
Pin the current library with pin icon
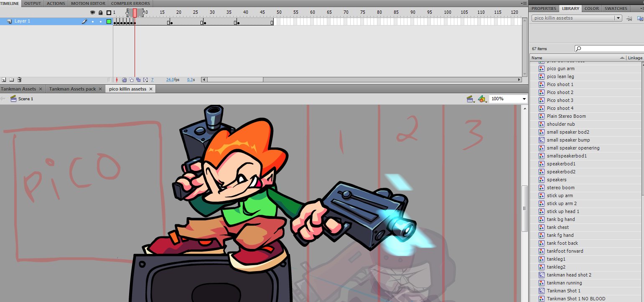tap(629, 18)
